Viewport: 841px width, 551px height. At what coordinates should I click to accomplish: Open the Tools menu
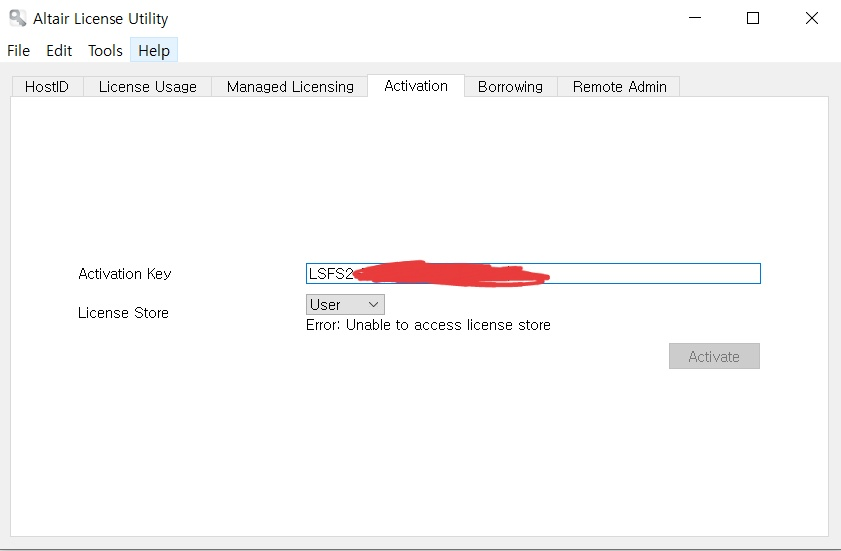105,50
